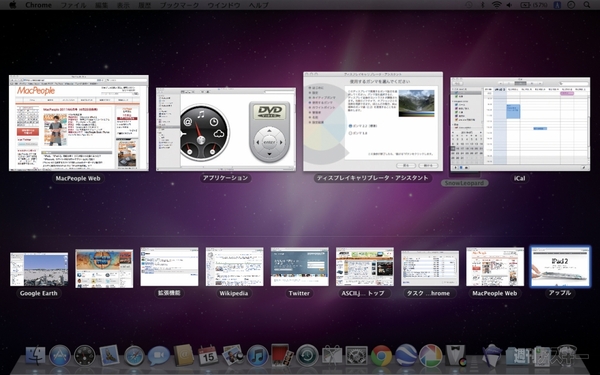Click the Bluetooth menu bar icon
600x375 pixels.
click(x=483, y=5)
